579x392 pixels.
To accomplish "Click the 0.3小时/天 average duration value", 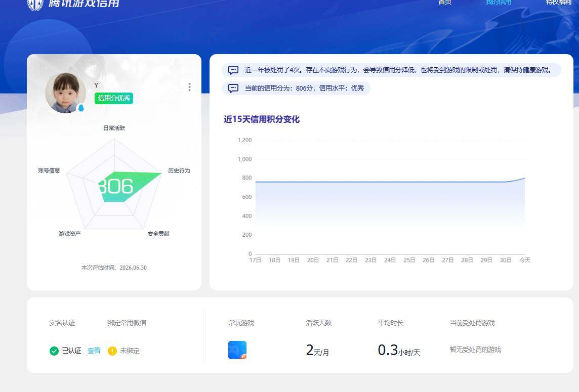I will [399, 350].
